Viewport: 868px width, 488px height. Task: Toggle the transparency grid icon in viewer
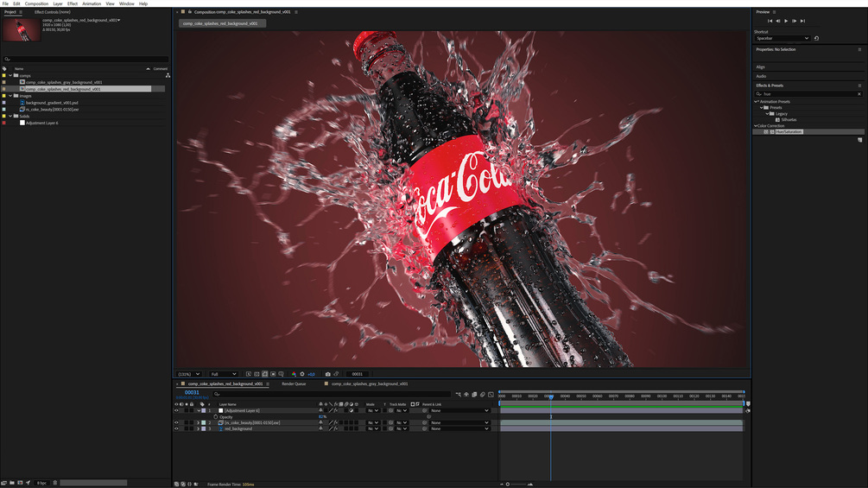257,374
